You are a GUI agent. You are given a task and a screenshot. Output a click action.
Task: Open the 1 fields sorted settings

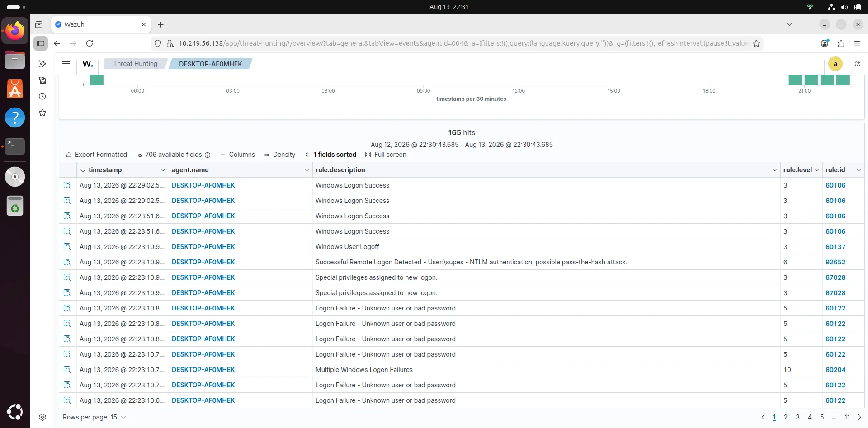click(330, 155)
